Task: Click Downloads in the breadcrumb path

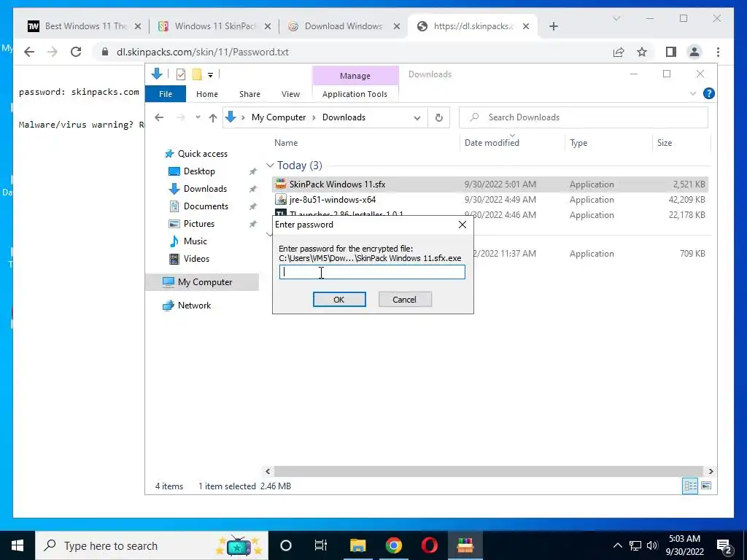Action: coord(344,117)
